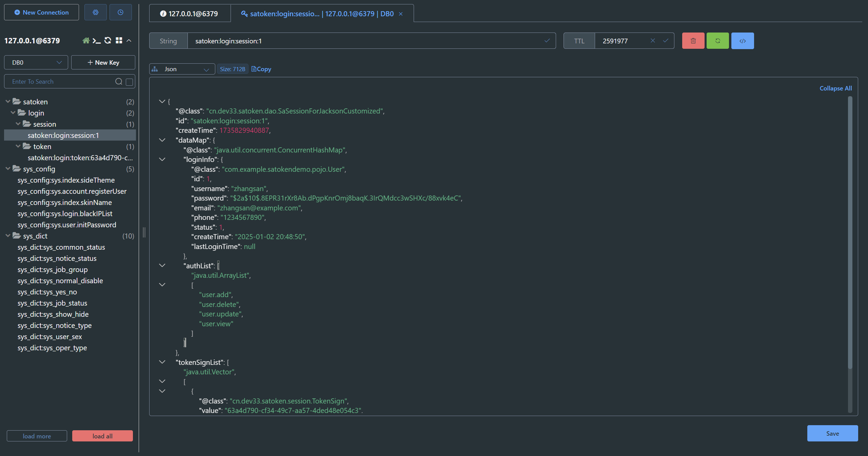This screenshot has height=456, width=868.
Task: Open code view with the blue </> button
Action: 742,41
